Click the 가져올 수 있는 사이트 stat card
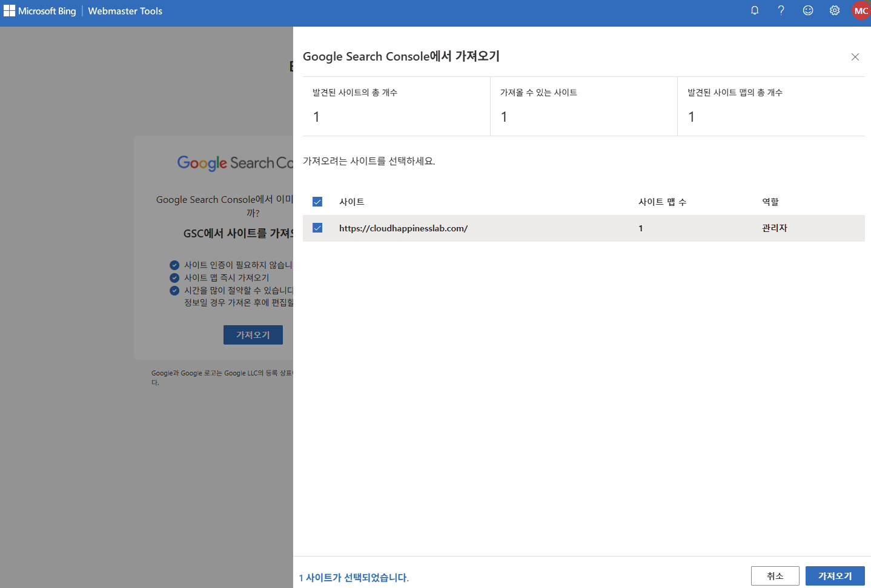 coord(583,106)
